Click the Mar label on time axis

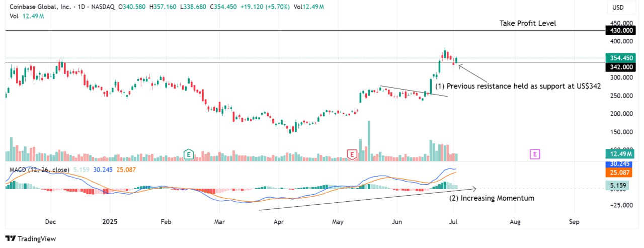[219, 221]
